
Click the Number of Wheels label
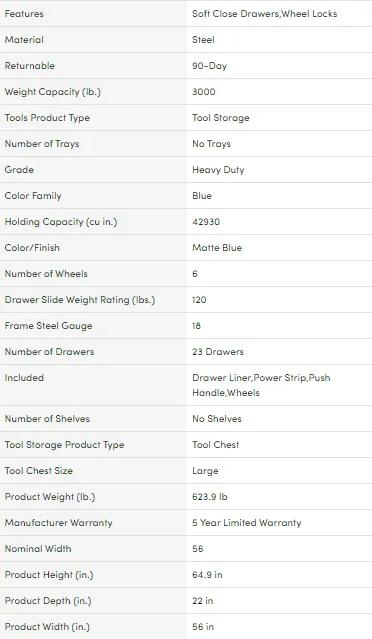46,274
